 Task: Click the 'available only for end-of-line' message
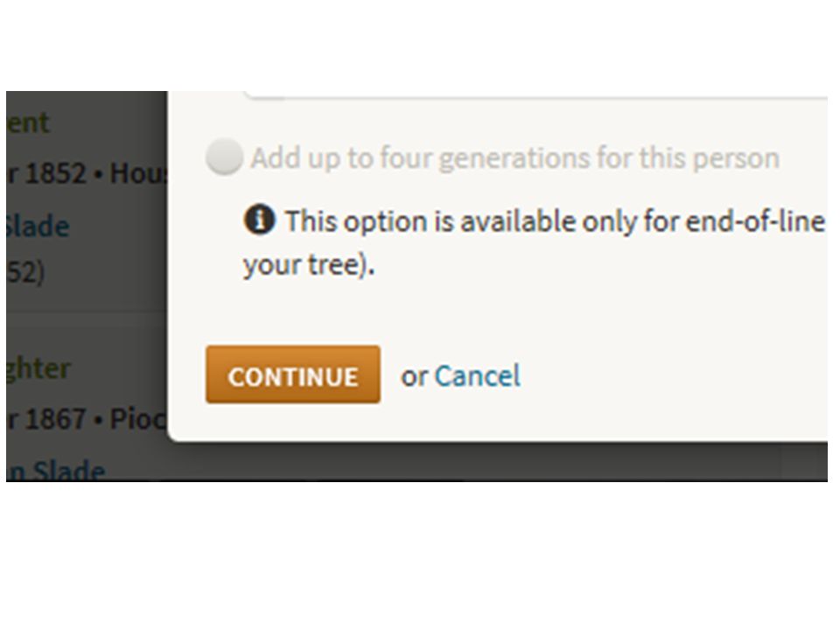tap(555, 221)
